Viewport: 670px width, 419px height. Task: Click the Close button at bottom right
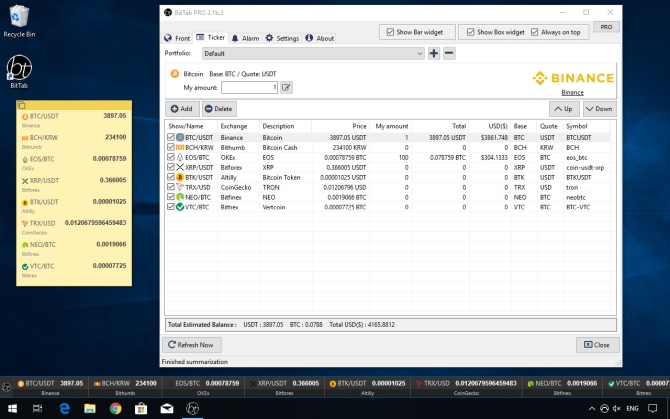tap(597, 345)
